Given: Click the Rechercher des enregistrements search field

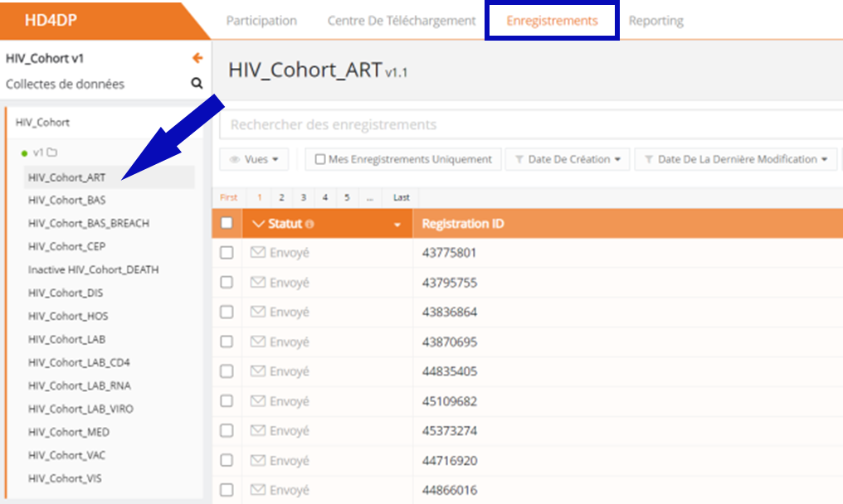Looking at the screenshot, I should click(531, 125).
